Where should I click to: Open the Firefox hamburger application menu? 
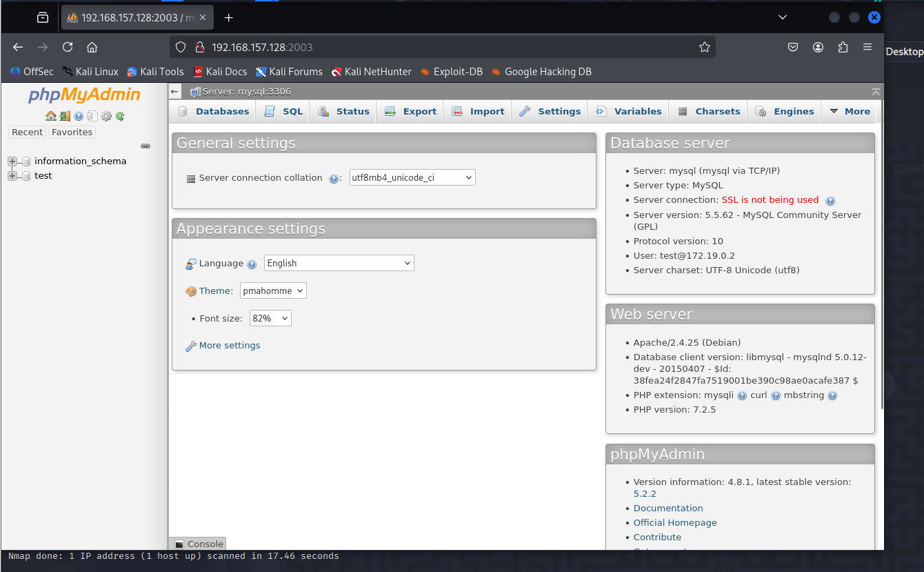click(867, 47)
